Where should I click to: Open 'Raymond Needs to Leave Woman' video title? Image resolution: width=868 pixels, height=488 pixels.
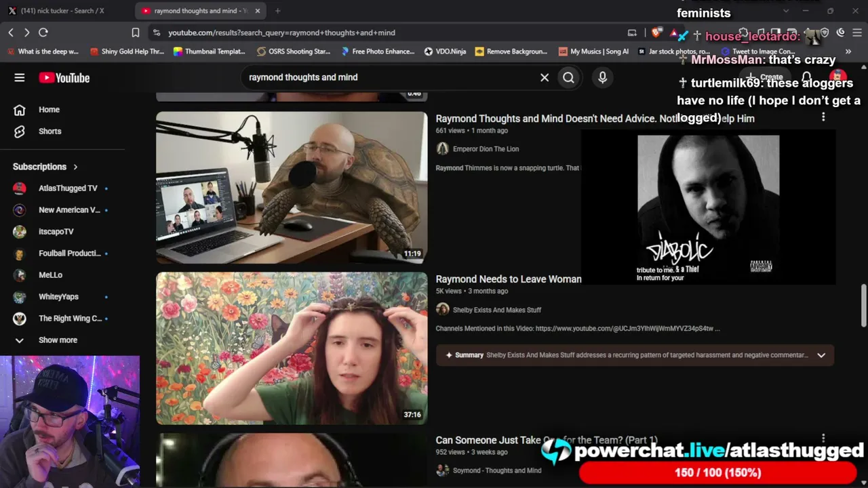point(509,279)
